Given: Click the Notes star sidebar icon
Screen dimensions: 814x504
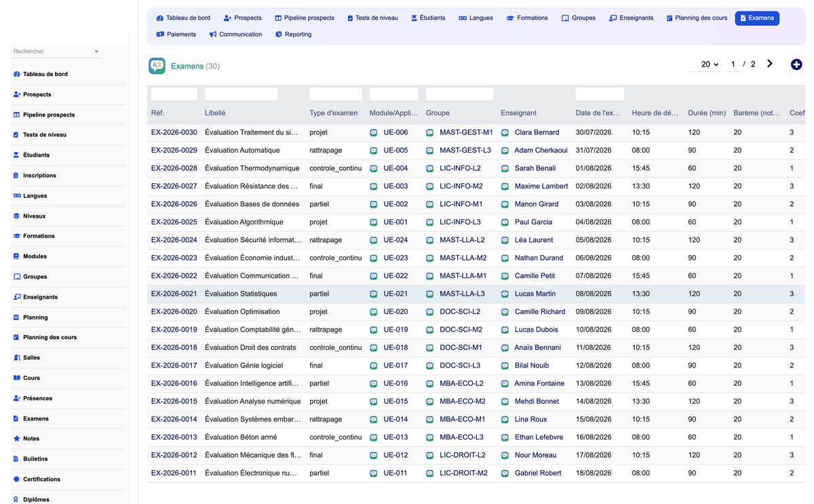Looking at the screenshot, I should coord(16,439).
